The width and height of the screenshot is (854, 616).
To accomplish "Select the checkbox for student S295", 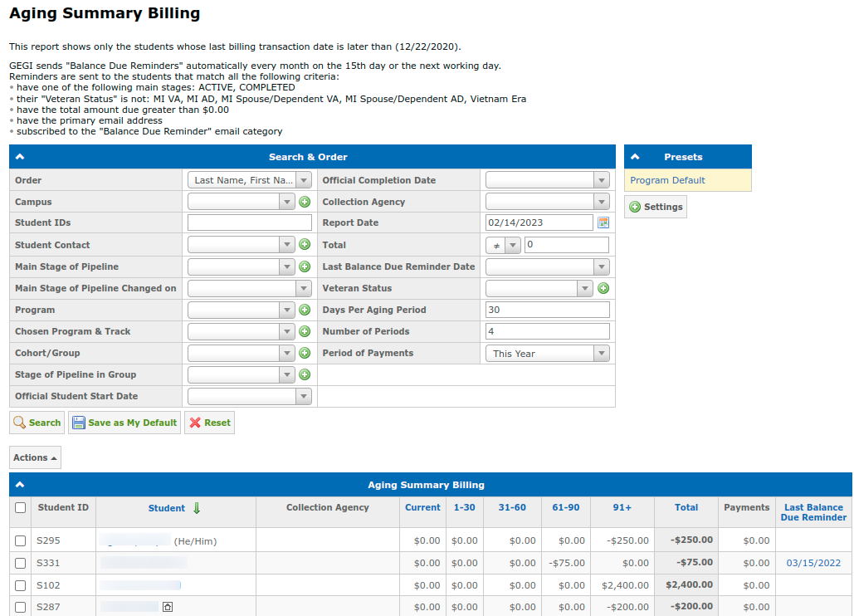I will [x=20, y=540].
